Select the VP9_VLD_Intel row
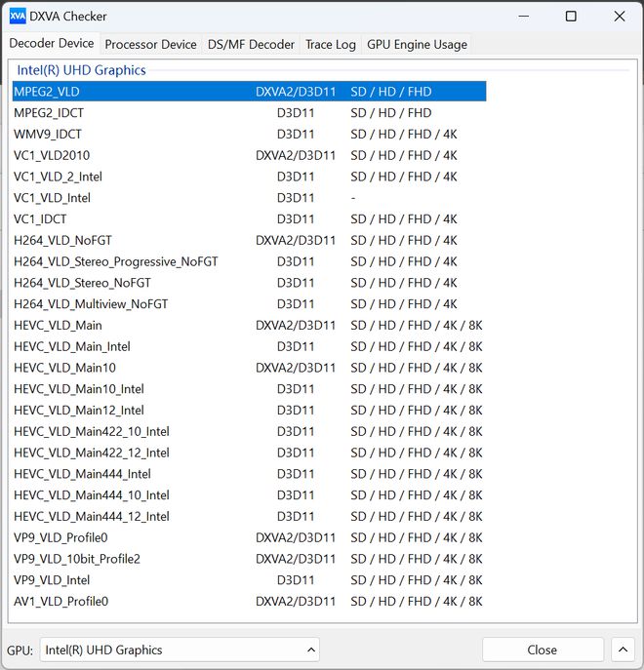The width and height of the screenshot is (644, 670). click(249, 580)
